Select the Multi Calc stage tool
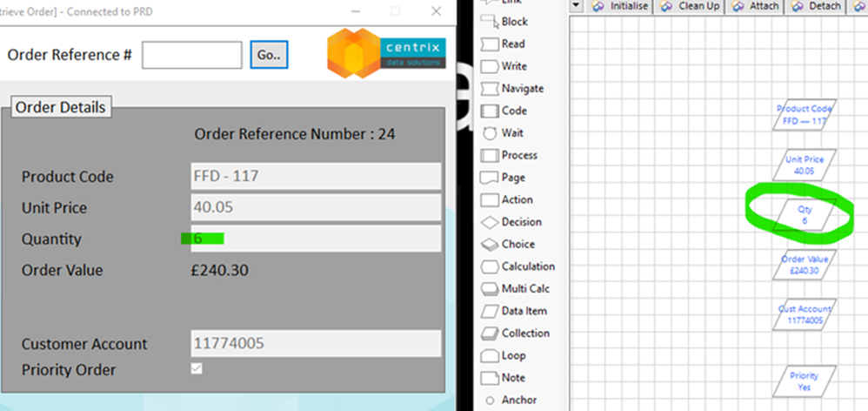 pyautogui.click(x=515, y=288)
